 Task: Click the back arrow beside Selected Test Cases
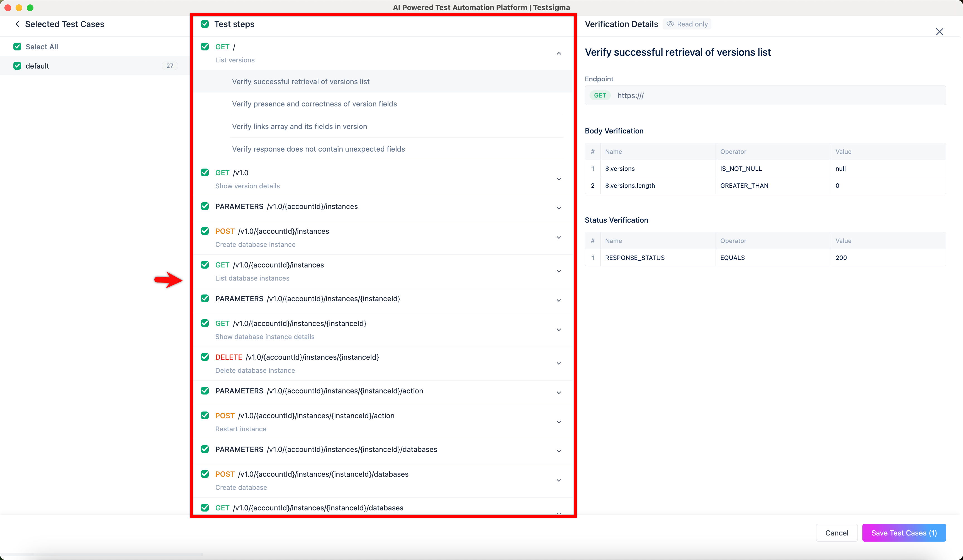click(x=17, y=24)
